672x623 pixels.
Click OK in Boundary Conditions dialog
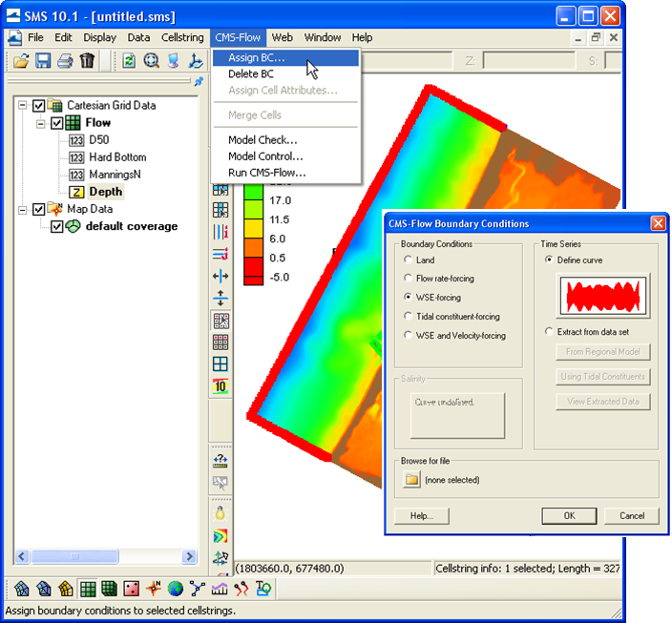click(x=569, y=516)
